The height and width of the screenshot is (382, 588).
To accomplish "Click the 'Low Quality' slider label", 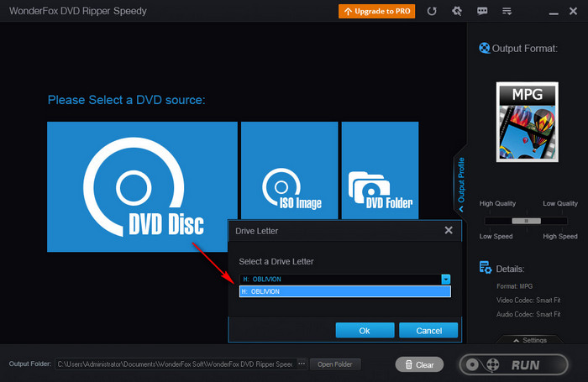I will click(x=560, y=203).
